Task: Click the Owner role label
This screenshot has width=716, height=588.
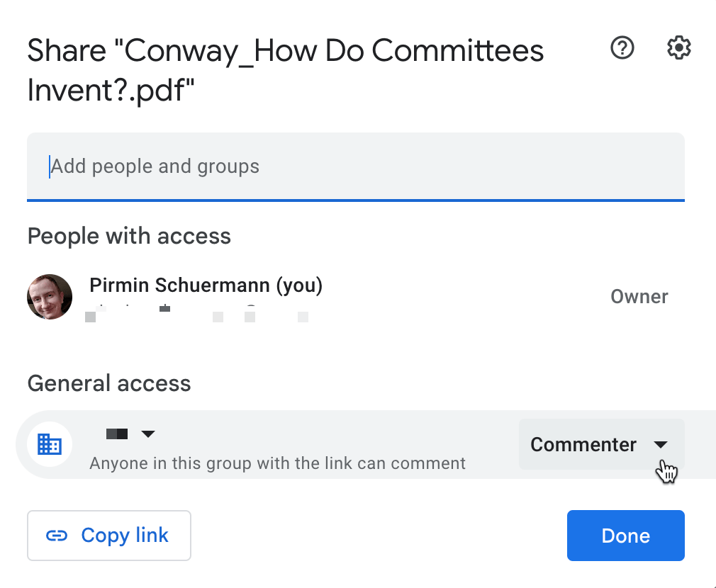Action: pos(639,297)
